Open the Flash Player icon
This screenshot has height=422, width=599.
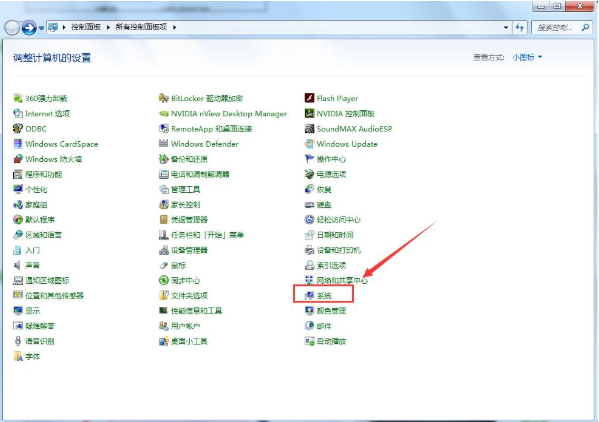309,98
